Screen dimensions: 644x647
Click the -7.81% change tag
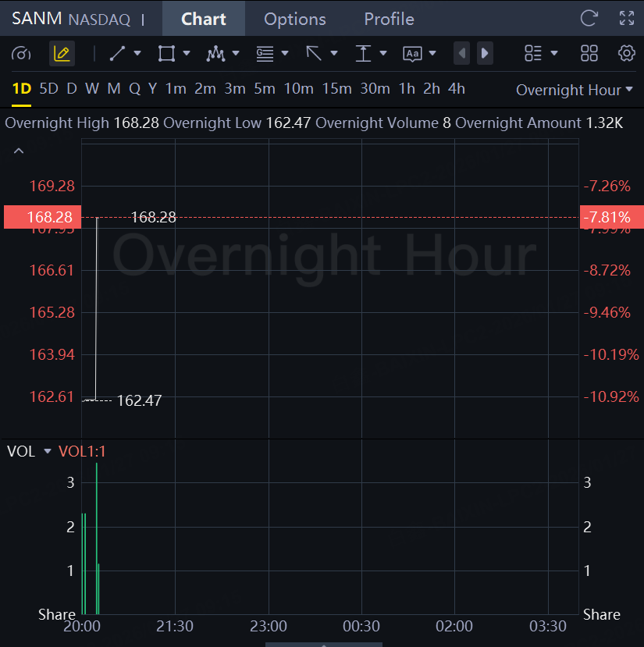(x=612, y=217)
